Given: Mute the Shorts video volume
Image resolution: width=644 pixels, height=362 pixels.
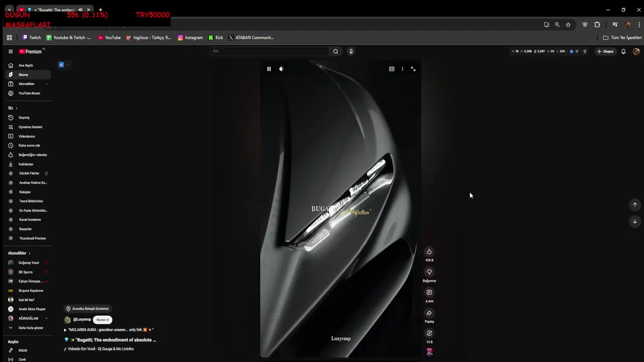Looking at the screenshot, I should [x=281, y=69].
